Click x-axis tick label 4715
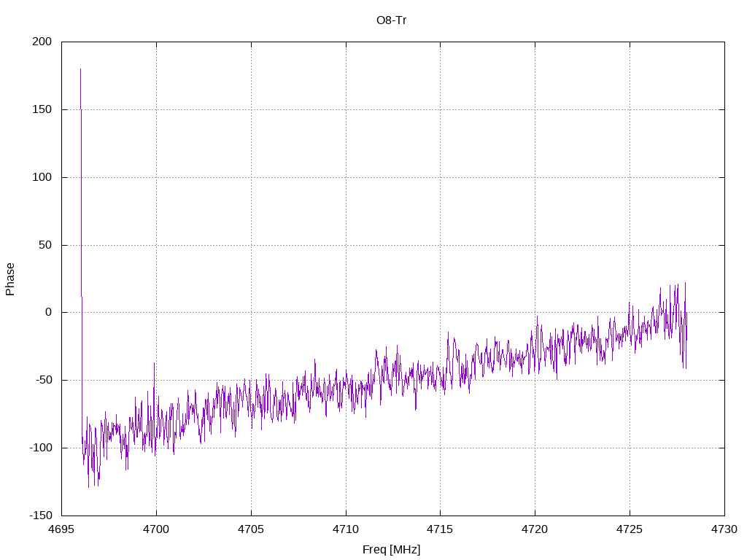Screen dimensions: 747x560 coord(440,529)
